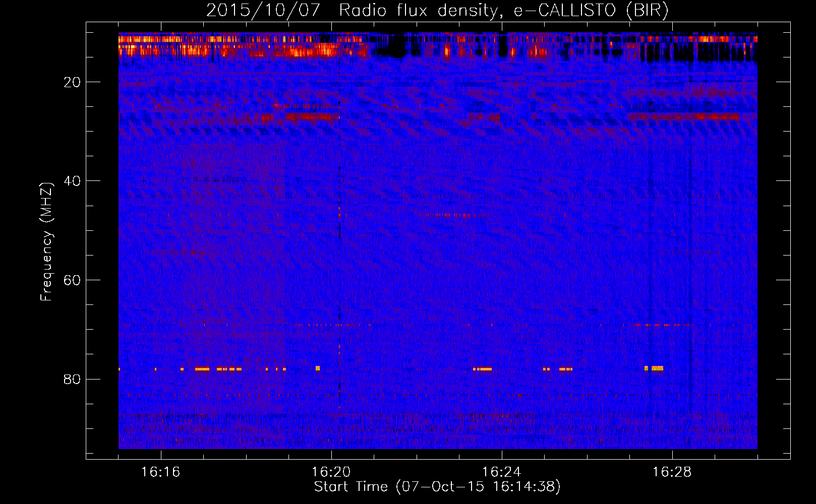Screen dimensions: 816x504
Task: Click the '16:16' time axis label
Action: click(x=160, y=472)
